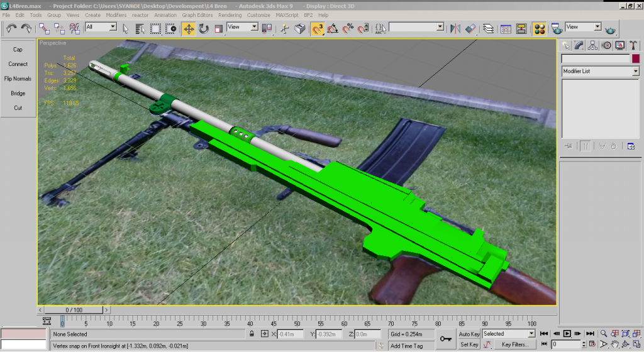This screenshot has height=352, width=644.
Task: Activate the Select and Rotate tool
Action: (x=204, y=28)
